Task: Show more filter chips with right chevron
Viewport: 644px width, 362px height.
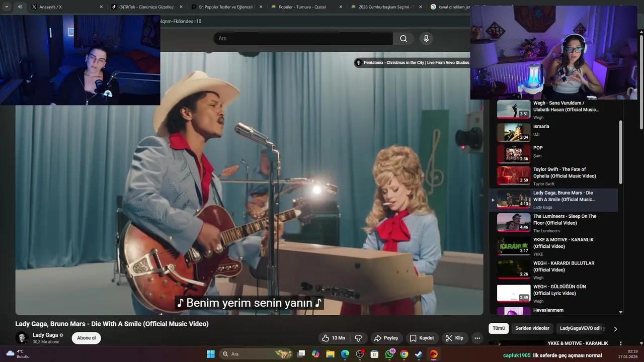Action: (615, 329)
